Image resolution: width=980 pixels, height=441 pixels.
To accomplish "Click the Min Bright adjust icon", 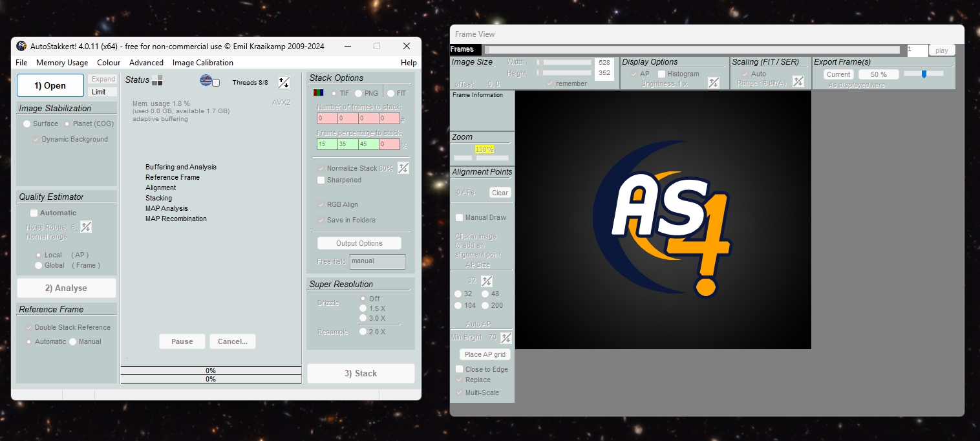I will 506,338.
